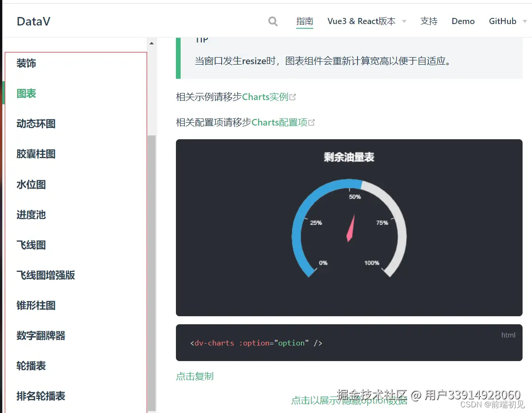
Task: Click the 0% gauge label
Action: (323, 263)
